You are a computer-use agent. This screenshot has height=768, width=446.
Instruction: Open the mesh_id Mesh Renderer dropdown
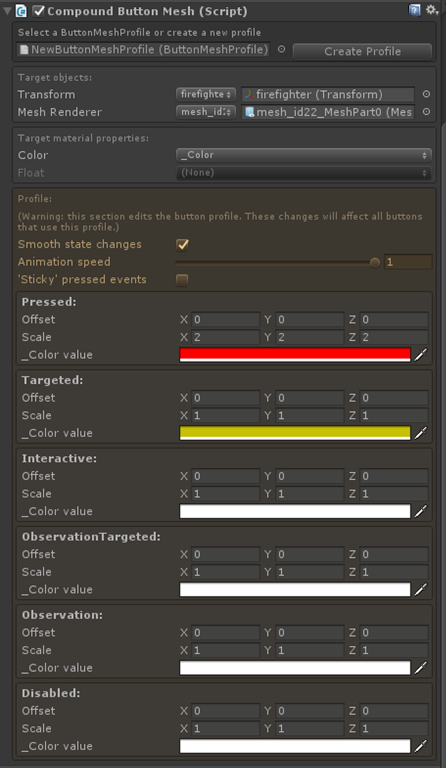tap(206, 112)
